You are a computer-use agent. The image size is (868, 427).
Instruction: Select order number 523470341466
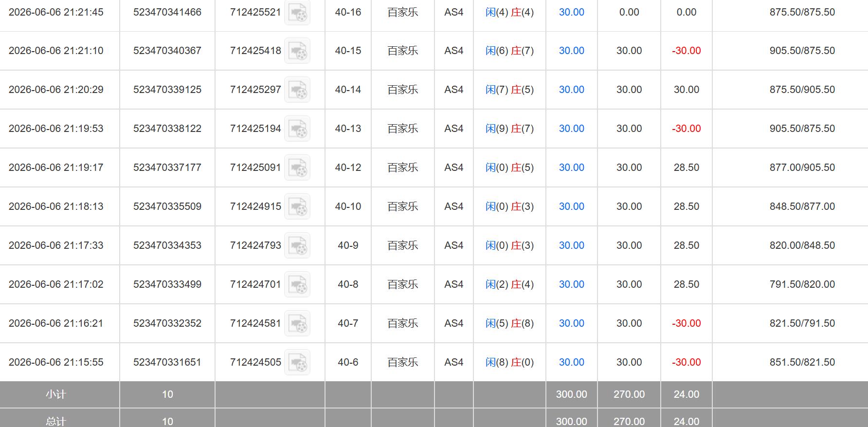(167, 12)
